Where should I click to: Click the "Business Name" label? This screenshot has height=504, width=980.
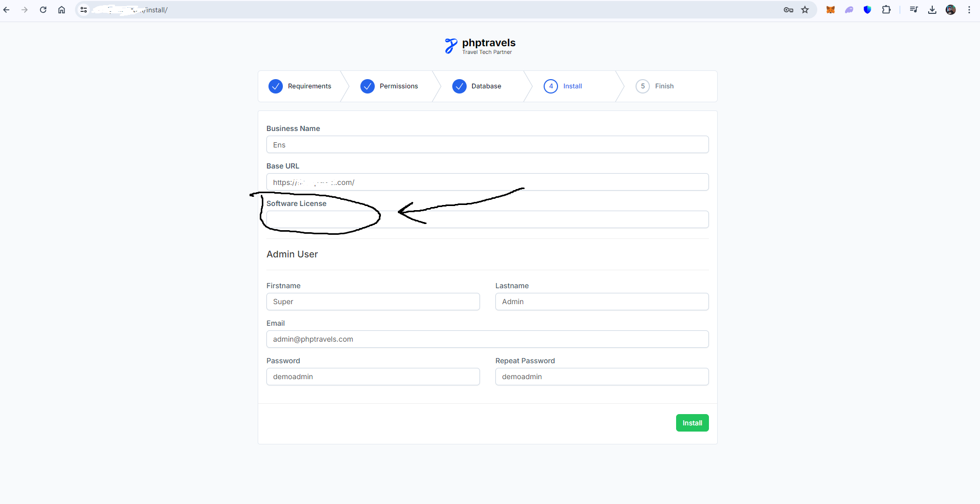(x=293, y=128)
